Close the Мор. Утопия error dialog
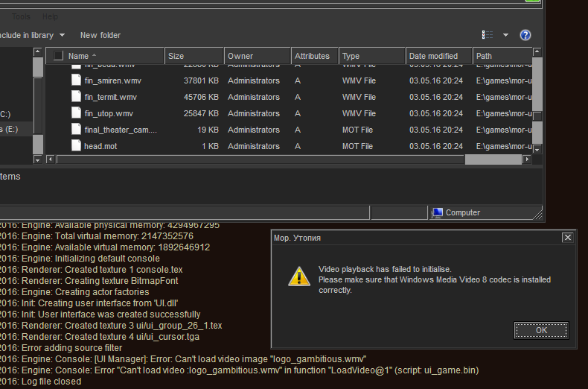588x389 pixels. tap(567, 238)
